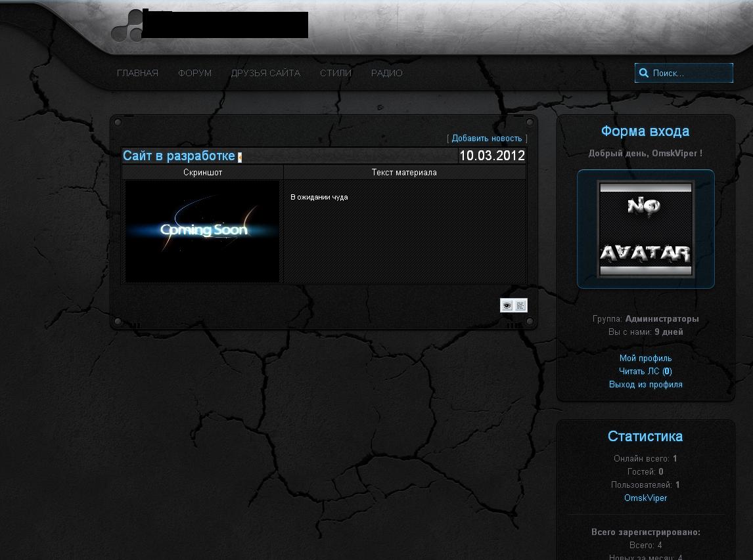Click the small arrow icon beside the news title

tap(240, 157)
